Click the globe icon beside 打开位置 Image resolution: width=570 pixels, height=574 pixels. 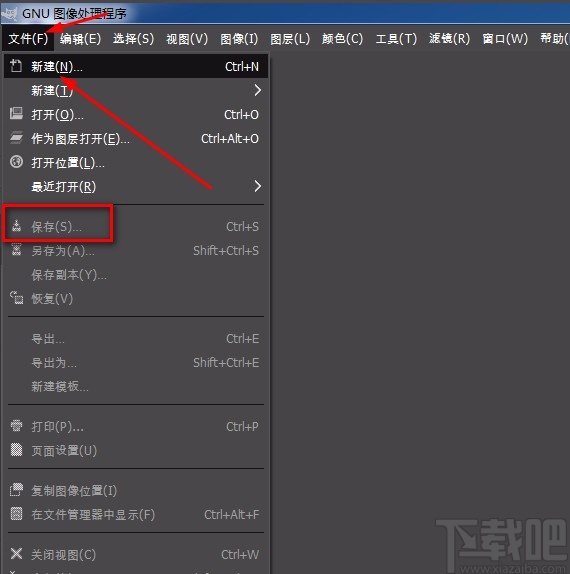coord(16,162)
